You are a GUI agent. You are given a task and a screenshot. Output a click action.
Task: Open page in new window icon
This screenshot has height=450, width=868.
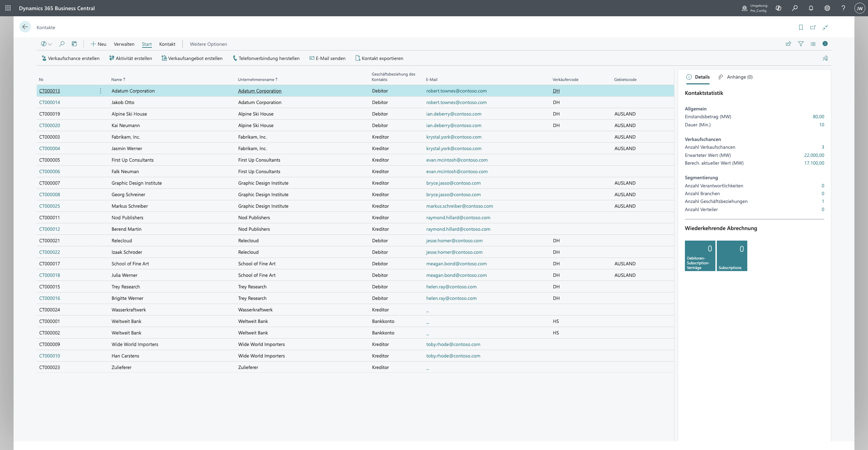tap(813, 27)
